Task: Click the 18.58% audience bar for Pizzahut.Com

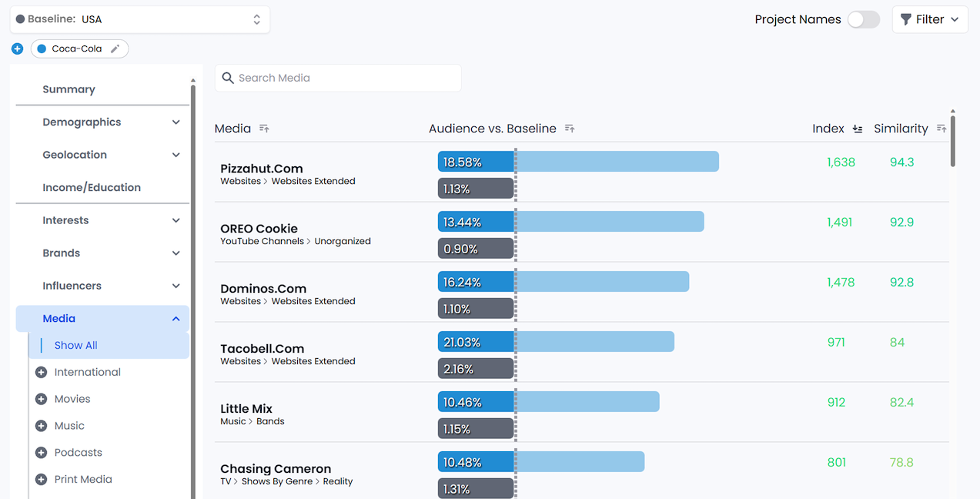Action: [x=578, y=162]
